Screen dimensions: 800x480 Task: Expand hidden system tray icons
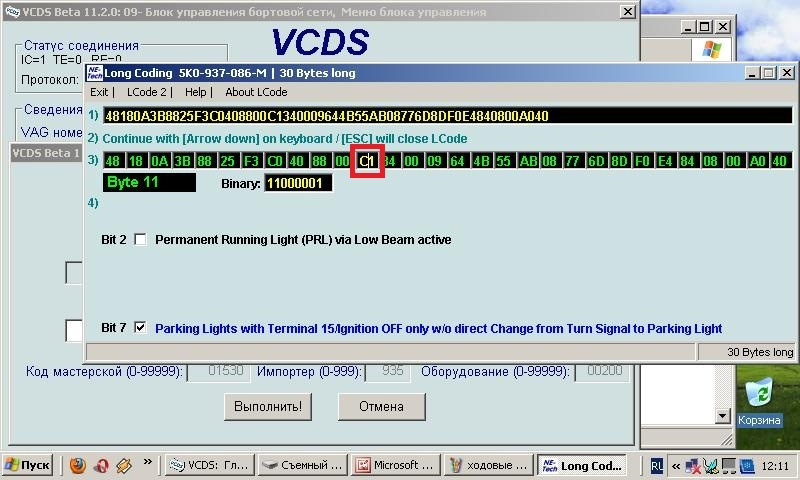point(676,466)
